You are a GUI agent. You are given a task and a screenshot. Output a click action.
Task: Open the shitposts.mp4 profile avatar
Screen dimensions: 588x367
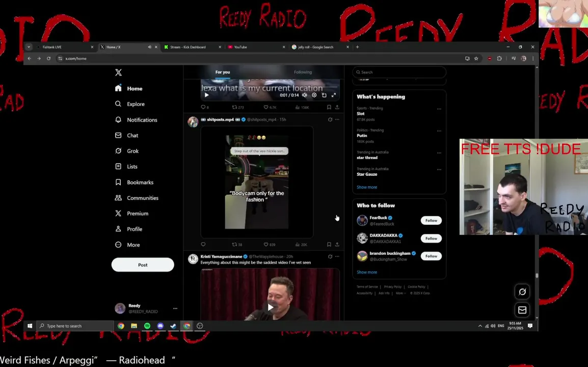point(193,122)
